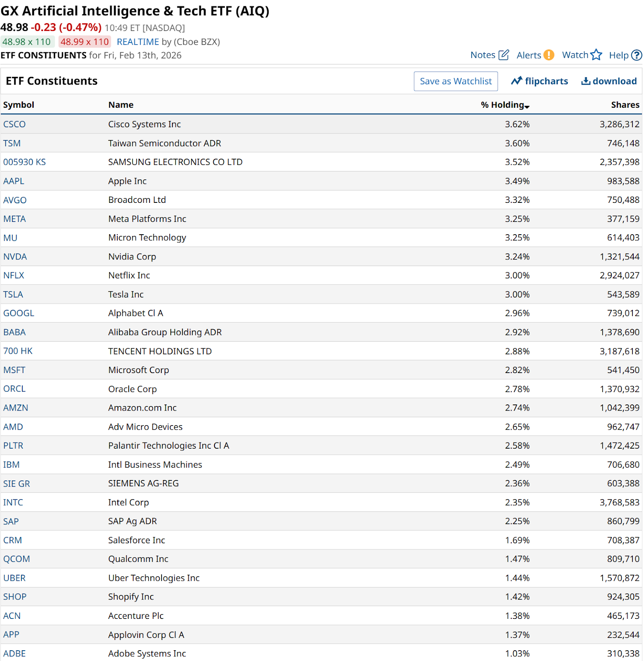The width and height of the screenshot is (644, 661).
Task: Open the SHOP symbol link
Action: (x=15, y=597)
